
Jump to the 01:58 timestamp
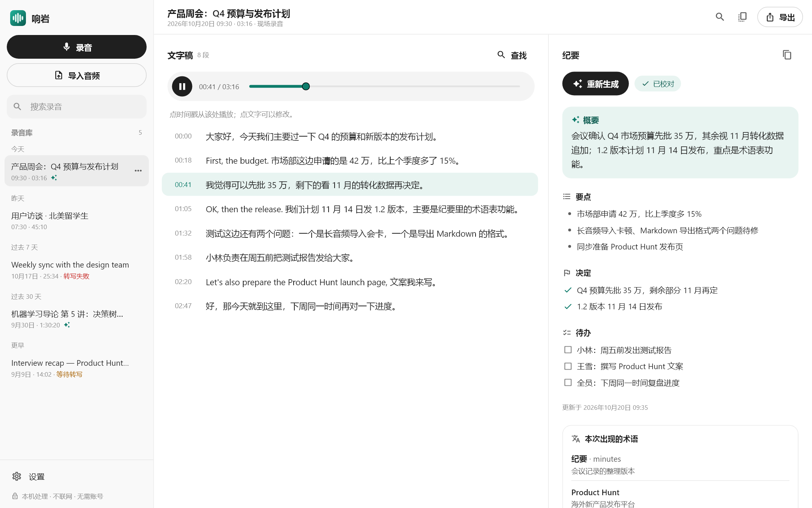[x=183, y=257]
